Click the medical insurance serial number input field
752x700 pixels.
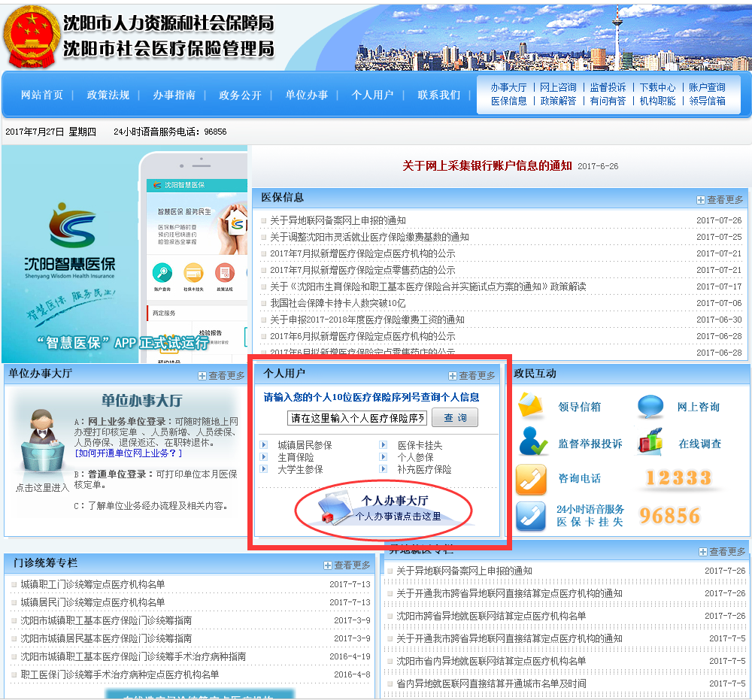(x=357, y=418)
